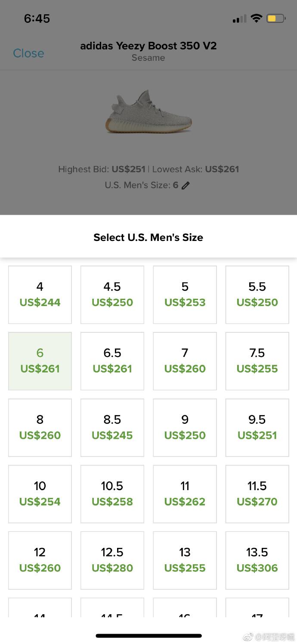Tap the battery icon in status bar
Viewport: 297px width, 644px height.
coord(275,19)
